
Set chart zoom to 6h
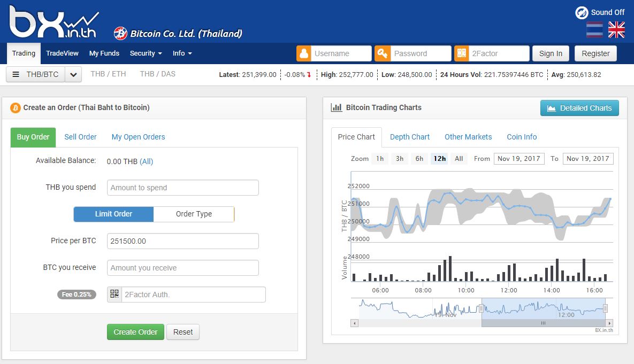tap(419, 159)
